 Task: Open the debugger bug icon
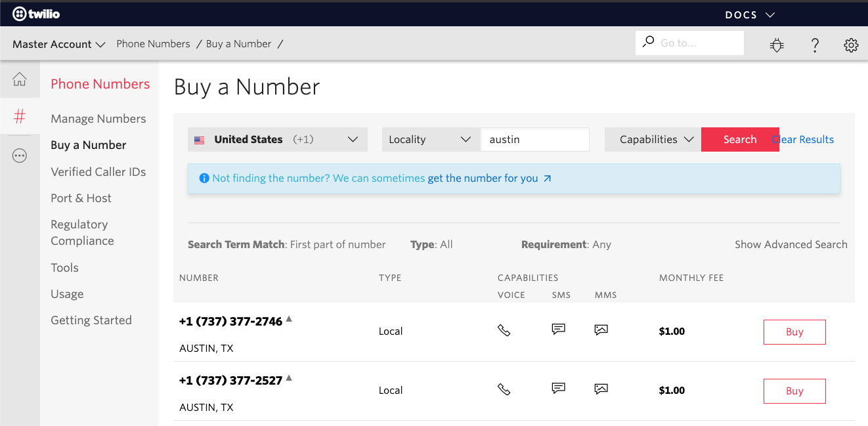click(x=777, y=45)
